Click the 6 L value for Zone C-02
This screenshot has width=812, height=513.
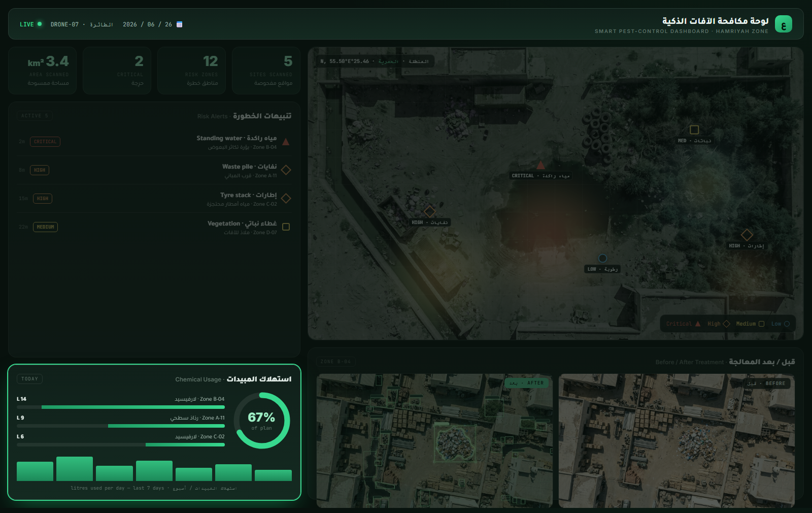(20, 437)
